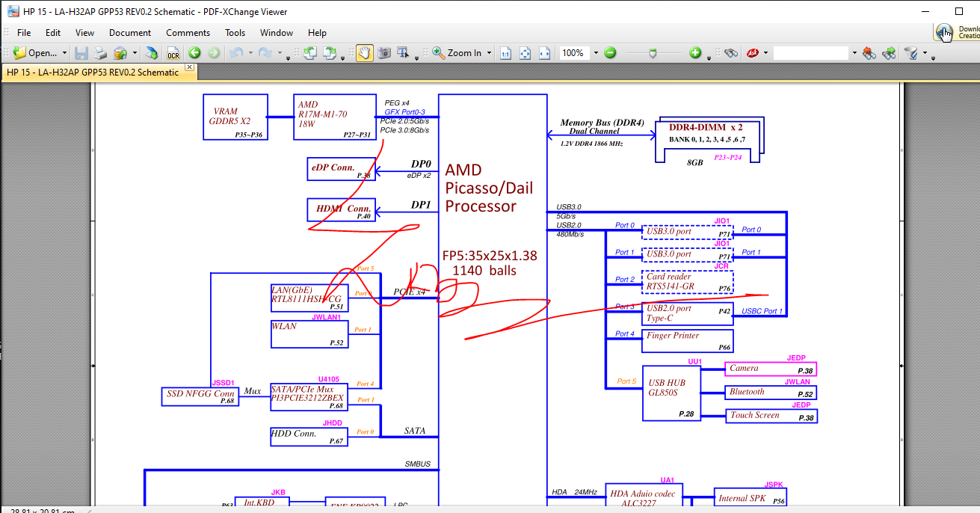Expand the Zoom In tool dropdown

pyautogui.click(x=490, y=53)
